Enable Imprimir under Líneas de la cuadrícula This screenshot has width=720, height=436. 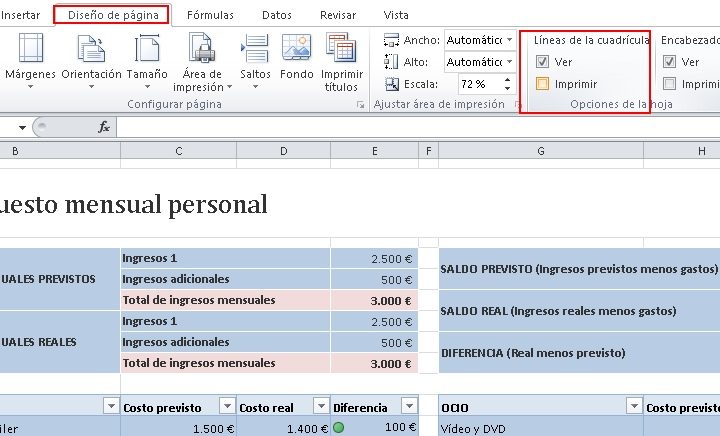point(542,84)
